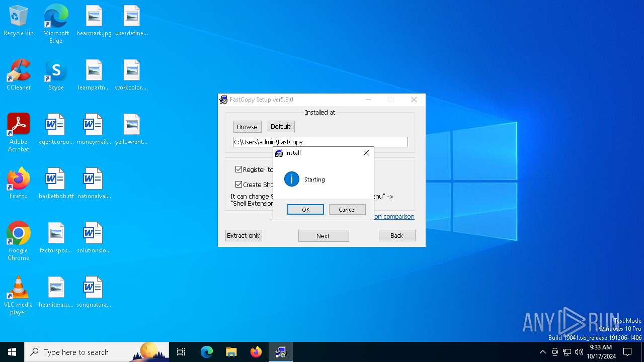
Task: Select the solutionslo... Word document
Action: pos(94,238)
